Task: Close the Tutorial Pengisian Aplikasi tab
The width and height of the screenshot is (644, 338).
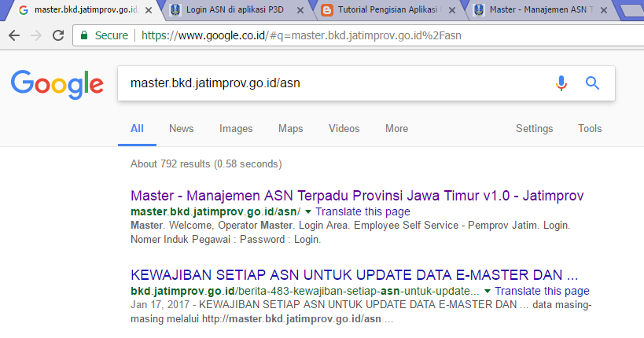Action: [452, 10]
